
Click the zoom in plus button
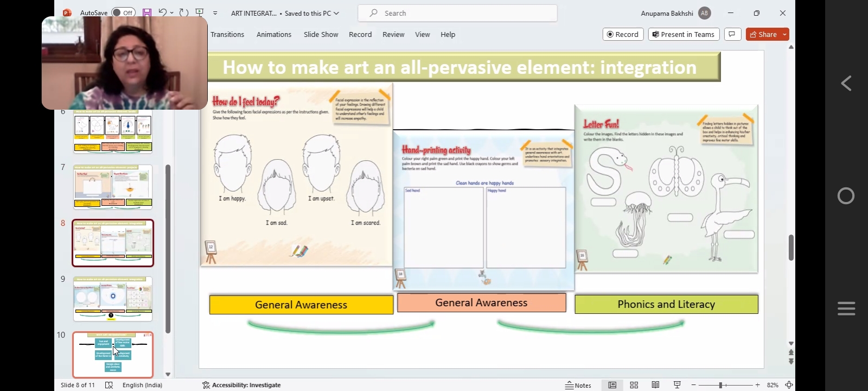pyautogui.click(x=758, y=385)
